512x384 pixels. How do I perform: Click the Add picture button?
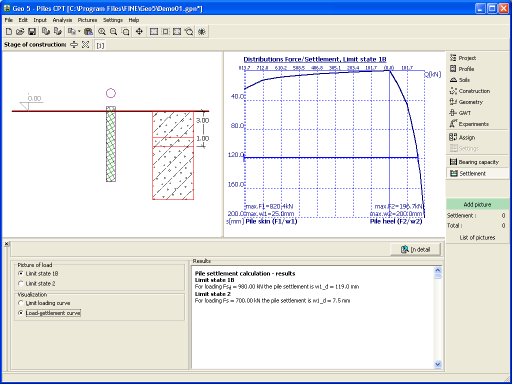pos(477,204)
